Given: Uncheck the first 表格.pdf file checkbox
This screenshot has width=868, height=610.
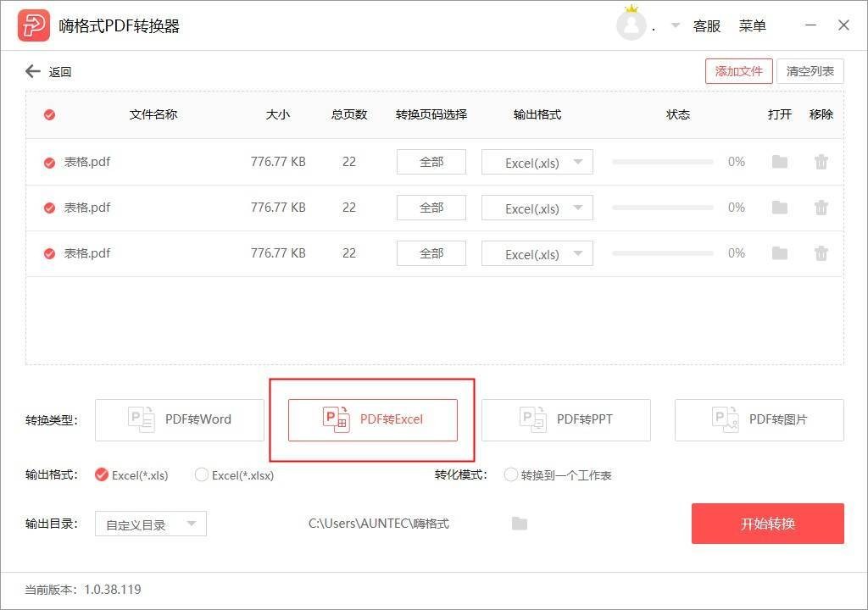Looking at the screenshot, I should pos(49,162).
